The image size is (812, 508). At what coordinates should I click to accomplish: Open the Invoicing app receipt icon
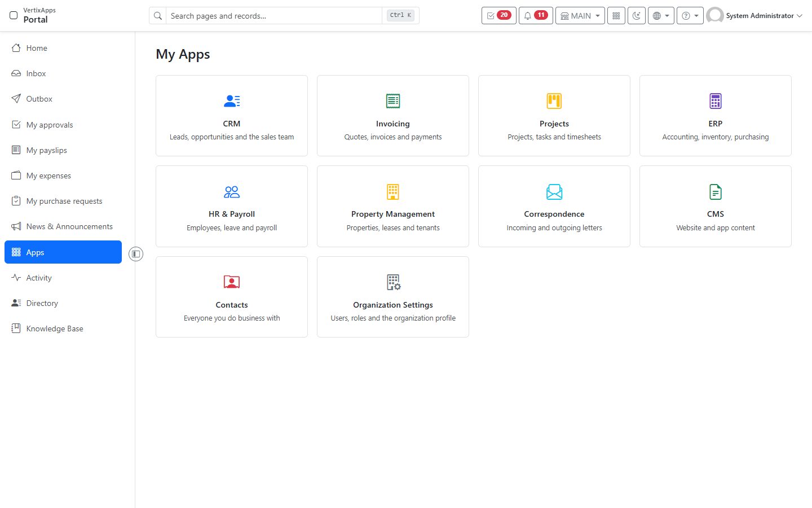(393, 101)
